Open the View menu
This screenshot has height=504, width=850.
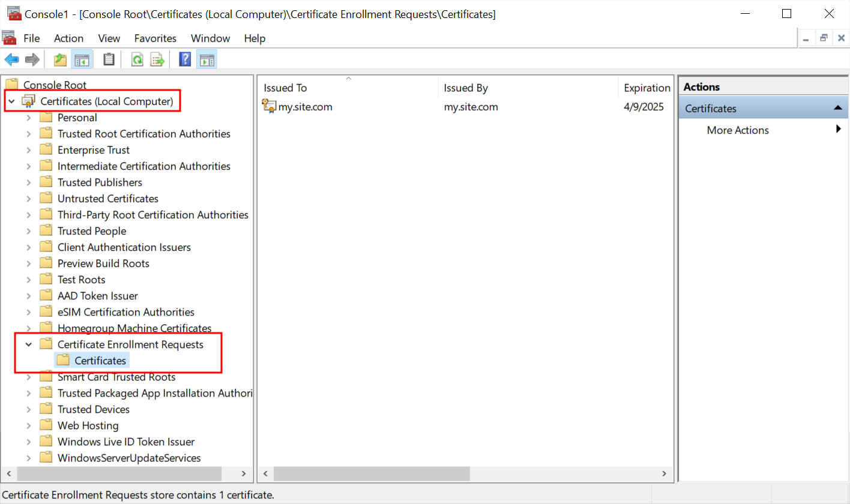click(109, 38)
